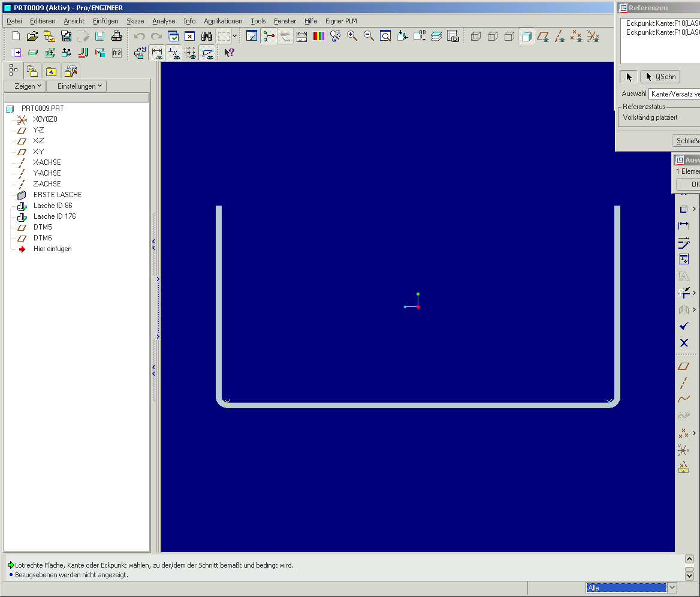Select the datum curve tool in right toolbar
700x597 pixels.
(684, 399)
